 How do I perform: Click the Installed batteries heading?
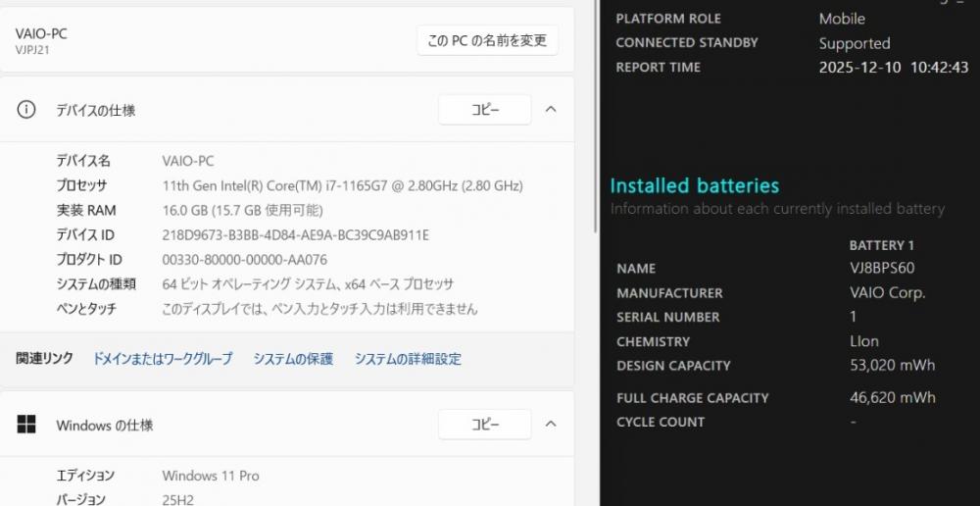coord(694,185)
